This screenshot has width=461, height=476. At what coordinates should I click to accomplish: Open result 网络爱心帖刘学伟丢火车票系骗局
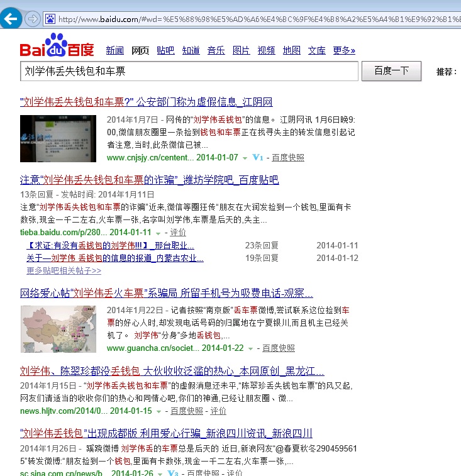click(x=167, y=293)
